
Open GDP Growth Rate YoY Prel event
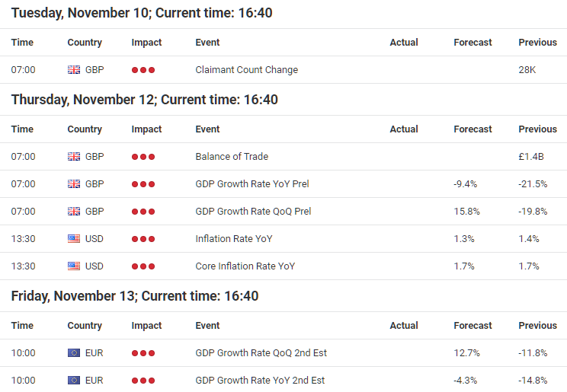pos(252,184)
